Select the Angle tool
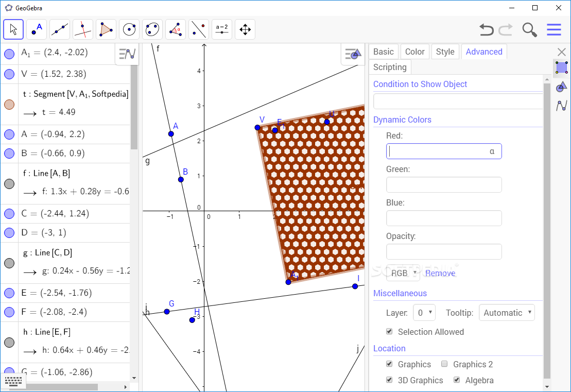Image resolution: width=571 pixels, height=392 pixels. coord(176,29)
